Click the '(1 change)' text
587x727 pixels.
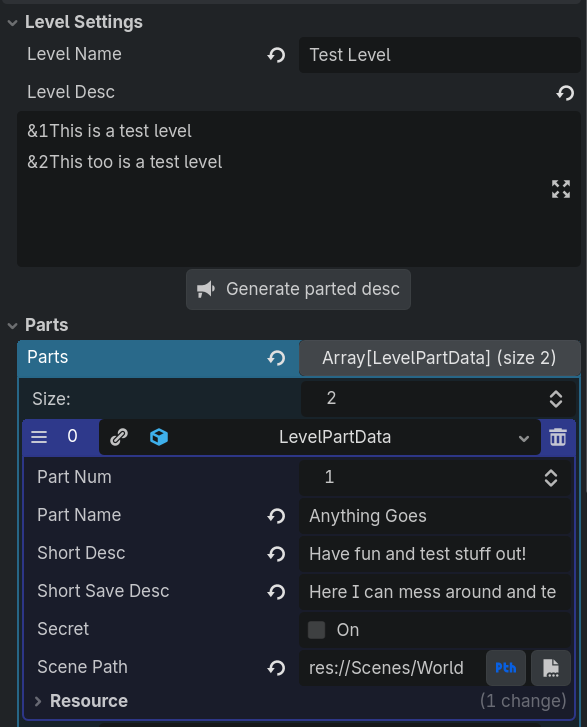coord(523,701)
